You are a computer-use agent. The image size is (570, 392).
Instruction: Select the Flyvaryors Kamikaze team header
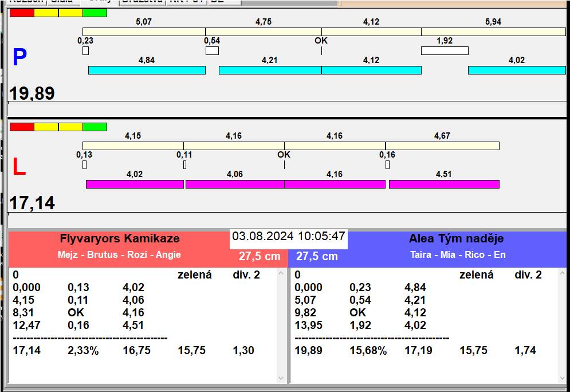coord(120,239)
